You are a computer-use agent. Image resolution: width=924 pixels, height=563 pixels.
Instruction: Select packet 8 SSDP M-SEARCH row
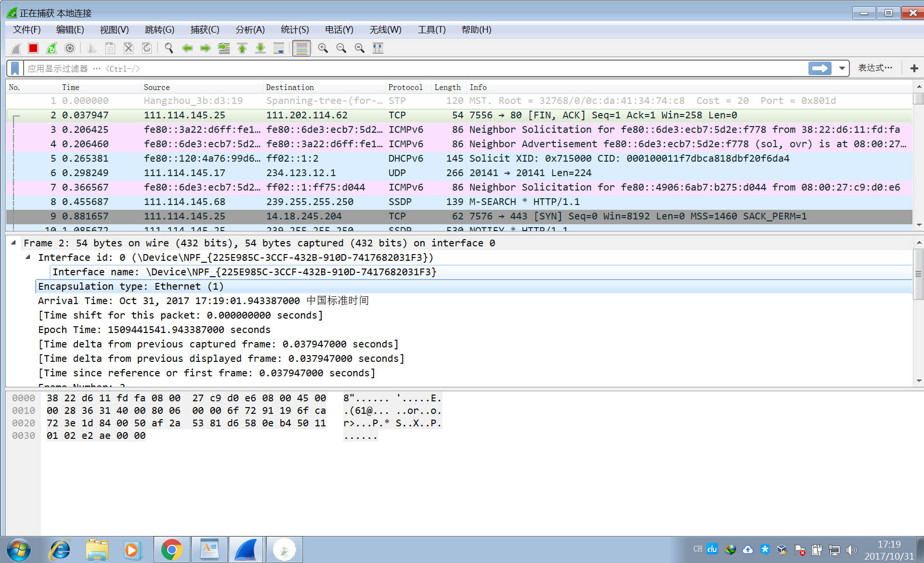[459, 202]
